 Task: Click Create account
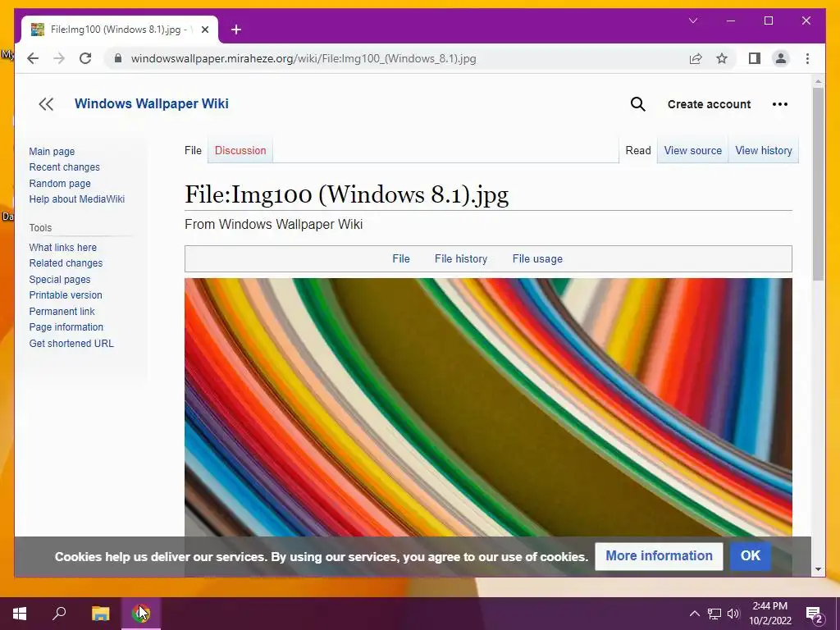point(709,104)
